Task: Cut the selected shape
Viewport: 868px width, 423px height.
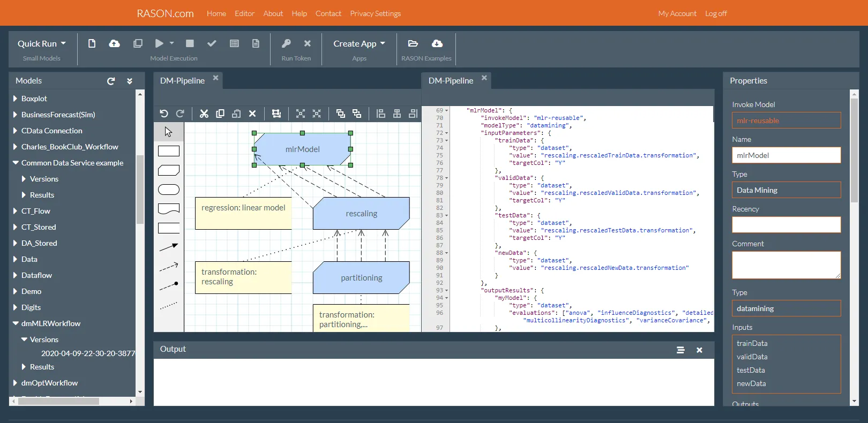Action: [204, 114]
